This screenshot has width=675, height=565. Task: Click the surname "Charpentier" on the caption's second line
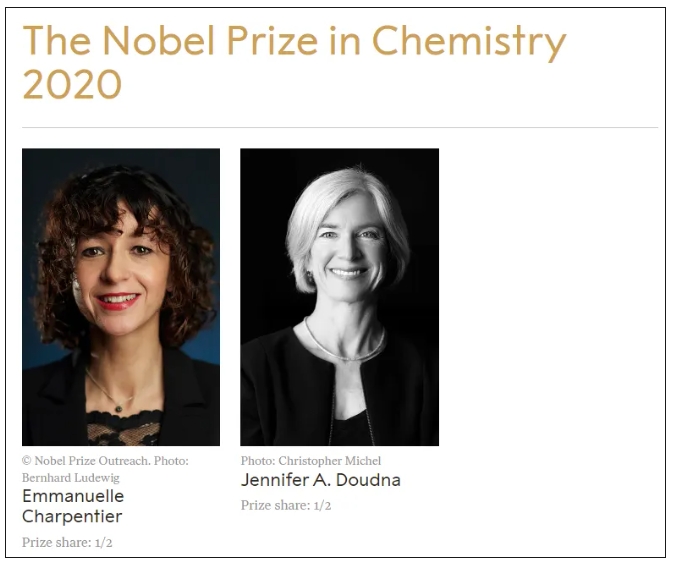(x=73, y=517)
